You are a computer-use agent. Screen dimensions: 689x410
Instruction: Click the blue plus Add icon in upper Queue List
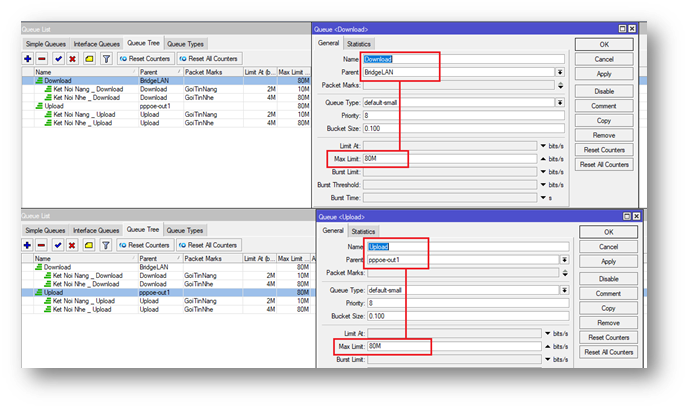point(28,58)
